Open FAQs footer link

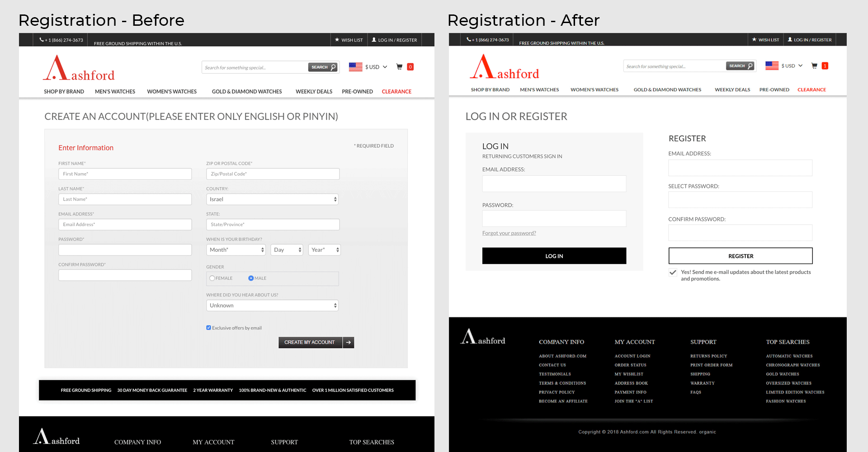click(696, 392)
